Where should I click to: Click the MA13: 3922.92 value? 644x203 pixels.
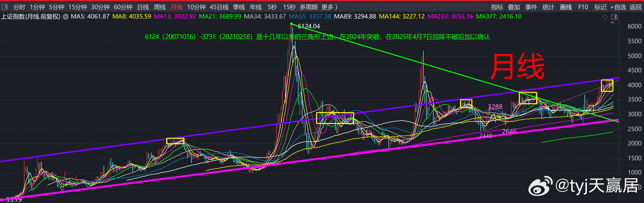pos(175,17)
